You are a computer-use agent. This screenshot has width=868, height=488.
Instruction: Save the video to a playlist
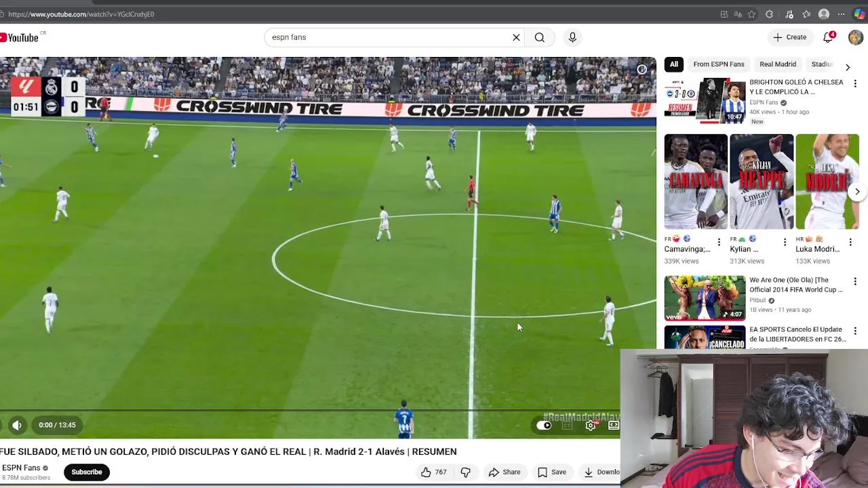click(x=552, y=472)
